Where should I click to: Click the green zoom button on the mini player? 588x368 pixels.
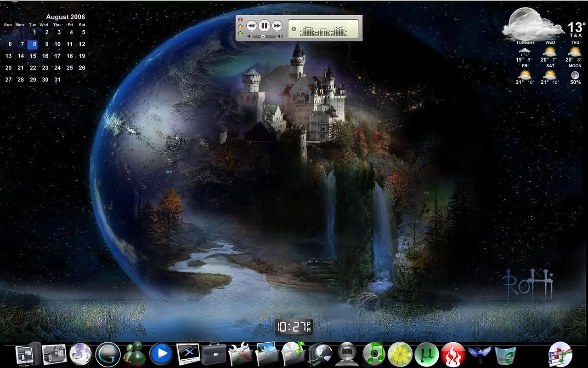240,34
